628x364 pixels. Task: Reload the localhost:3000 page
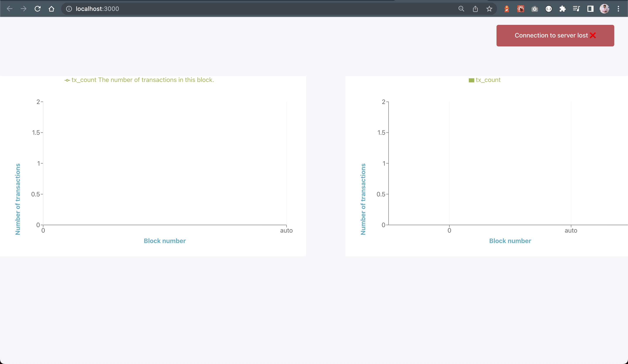point(38,9)
